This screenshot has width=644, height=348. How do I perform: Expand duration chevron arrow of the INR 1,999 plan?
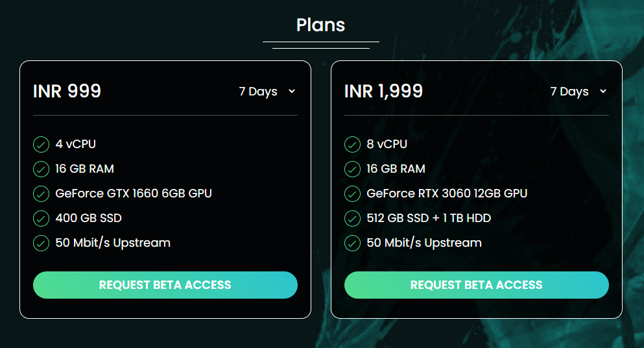pos(603,92)
